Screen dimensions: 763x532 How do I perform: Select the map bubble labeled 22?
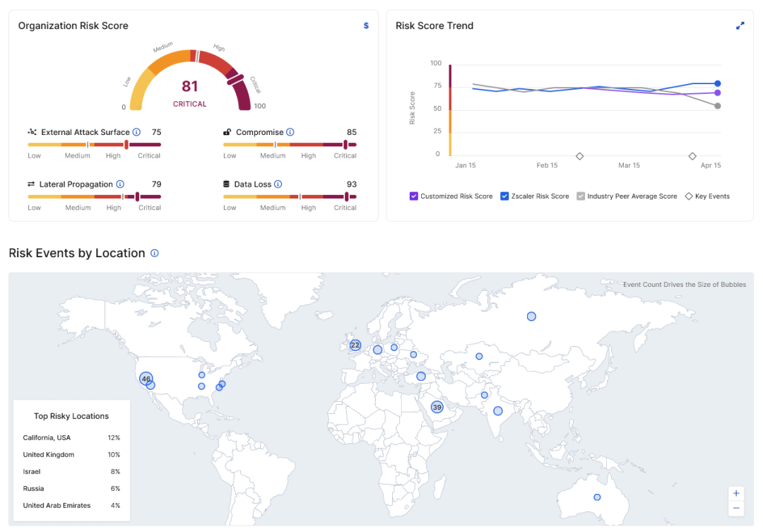355,345
